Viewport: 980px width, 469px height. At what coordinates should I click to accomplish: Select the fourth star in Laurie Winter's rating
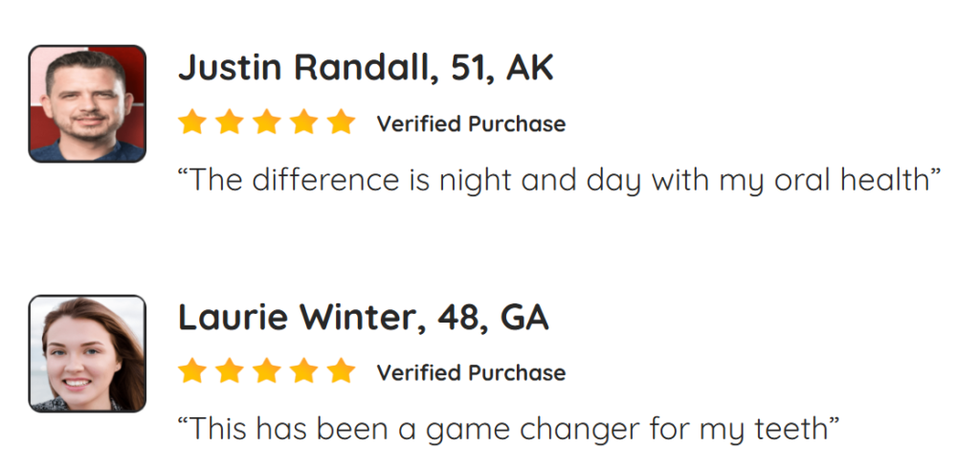(303, 372)
